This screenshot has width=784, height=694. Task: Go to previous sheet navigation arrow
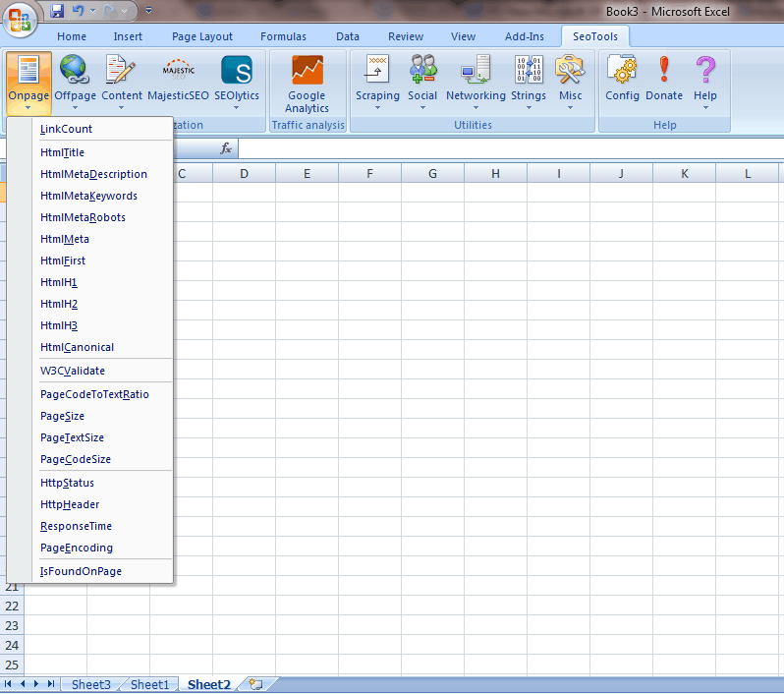click(22, 684)
